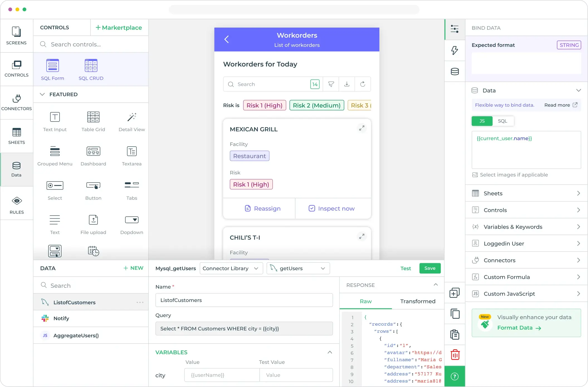Toggle the Risk 2 (Medium) filter chip
Viewport: 588px width, 387px height.
click(x=316, y=105)
